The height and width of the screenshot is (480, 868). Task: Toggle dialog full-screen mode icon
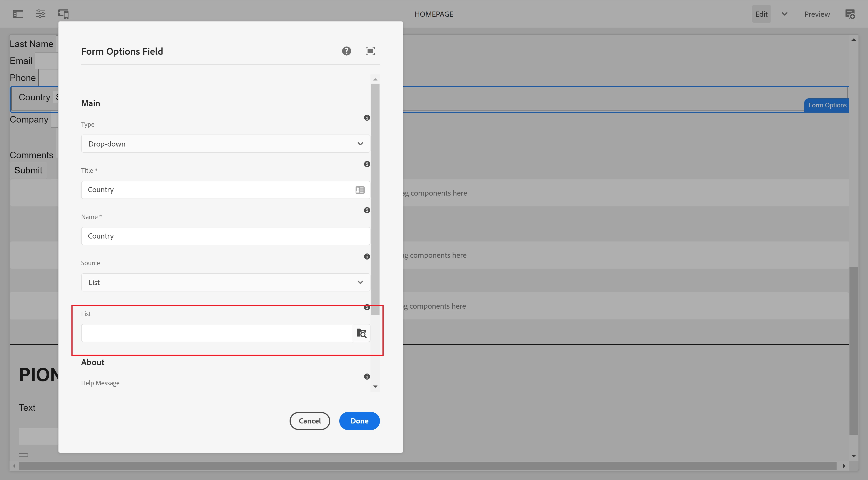370,51
